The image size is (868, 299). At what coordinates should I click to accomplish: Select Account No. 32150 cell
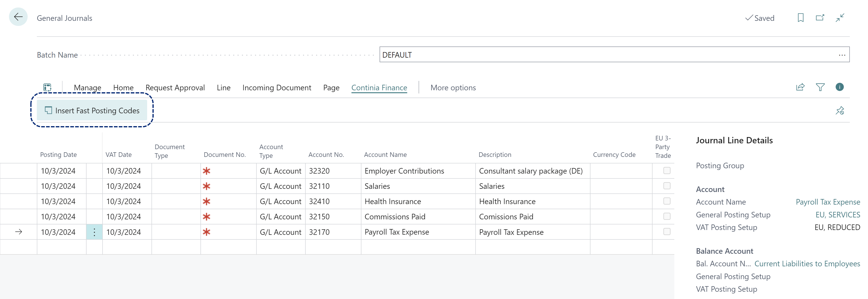pos(333,216)
